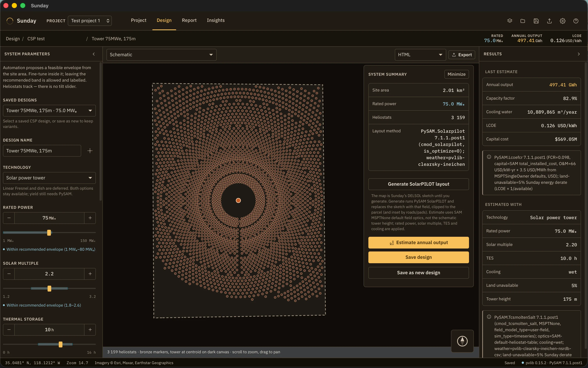588x368 pixels.
Task: Click the Design Name input field
Action: click(42, 151)
